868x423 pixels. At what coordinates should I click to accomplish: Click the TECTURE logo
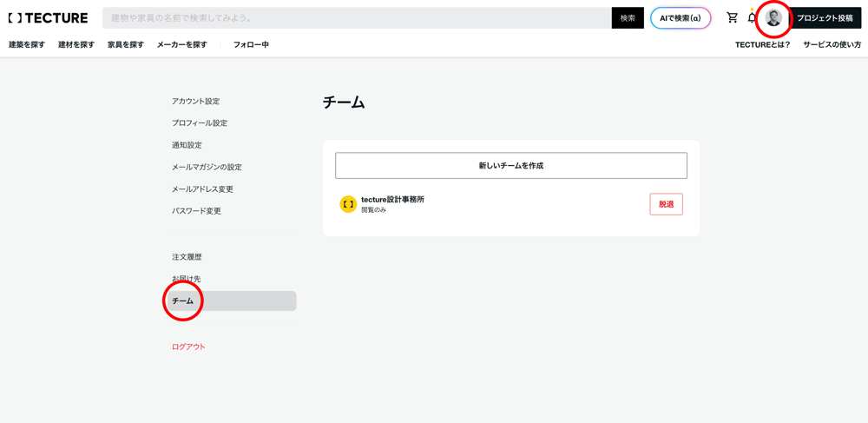pos(48,18)
